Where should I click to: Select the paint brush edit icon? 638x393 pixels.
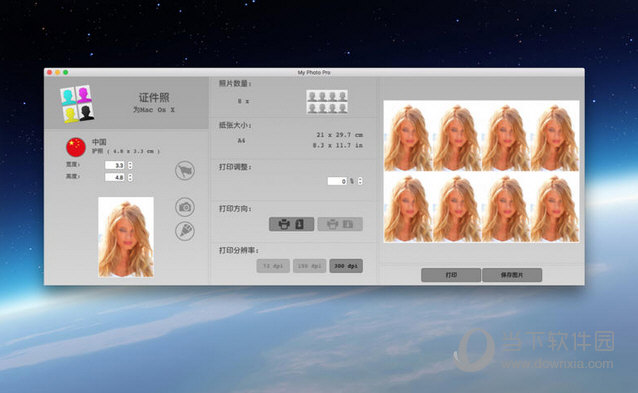pos(185,231)
